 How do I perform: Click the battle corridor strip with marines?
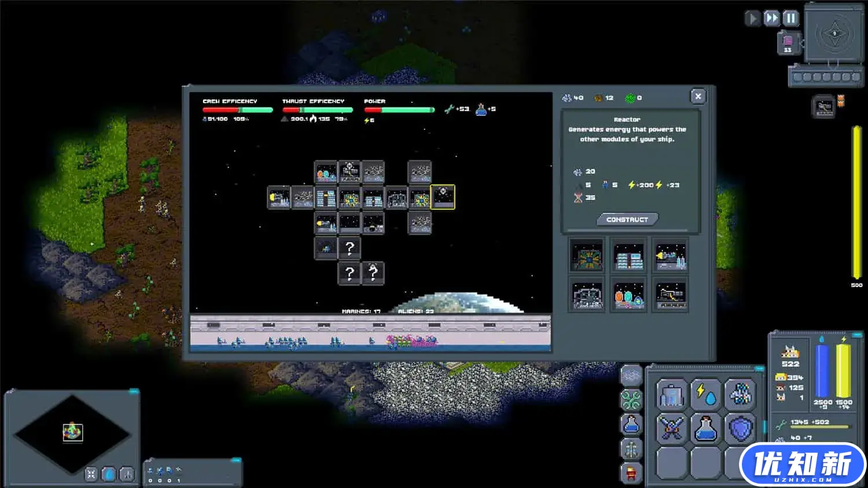370,333
